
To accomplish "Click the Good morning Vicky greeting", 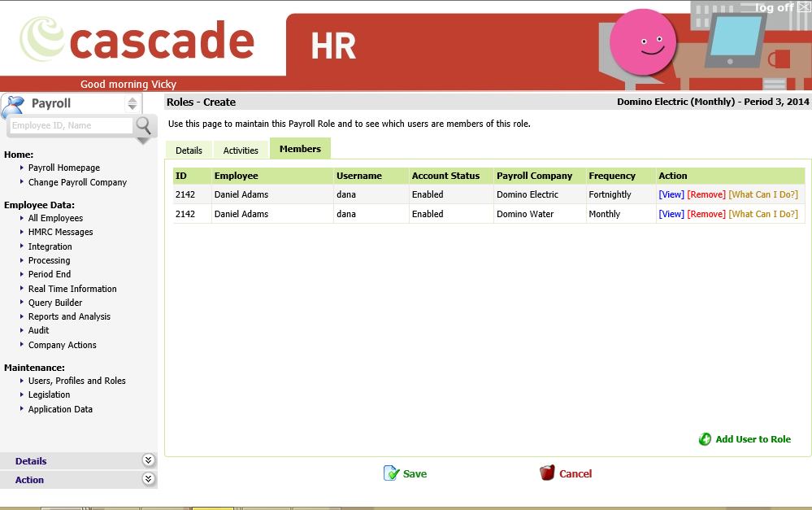I will tap(128, 84).
